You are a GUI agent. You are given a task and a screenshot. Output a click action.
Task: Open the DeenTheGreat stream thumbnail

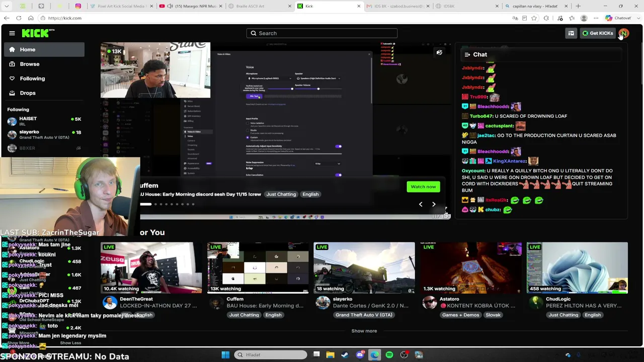pos(151,267)
